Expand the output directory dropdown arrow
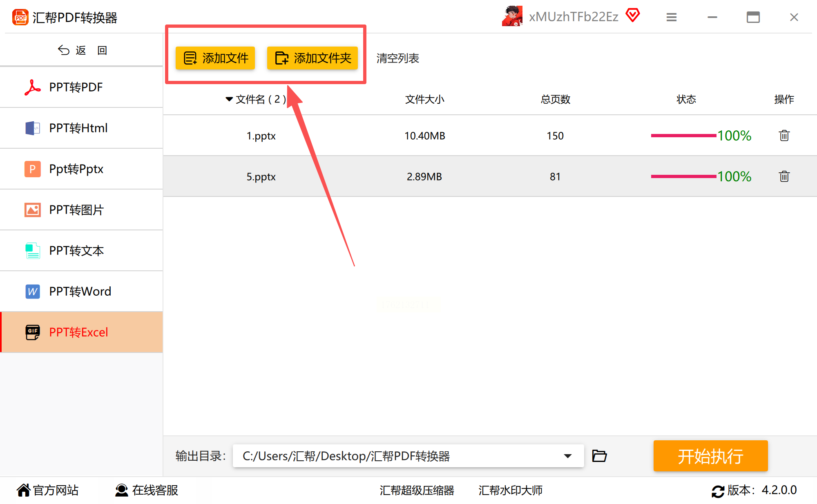The image size is (817, 504). point(567,456)
